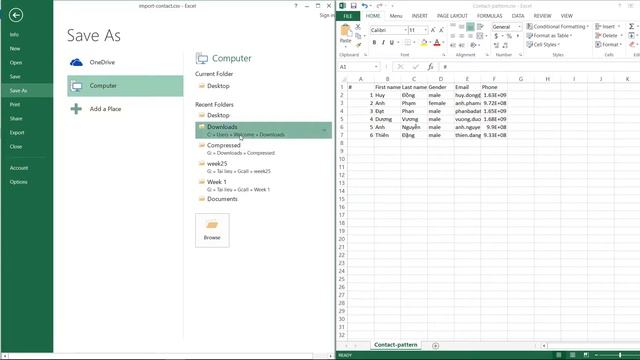Toggle Bold formatting
The width and height of the screenshot is (640, 360).
(374, 42)
